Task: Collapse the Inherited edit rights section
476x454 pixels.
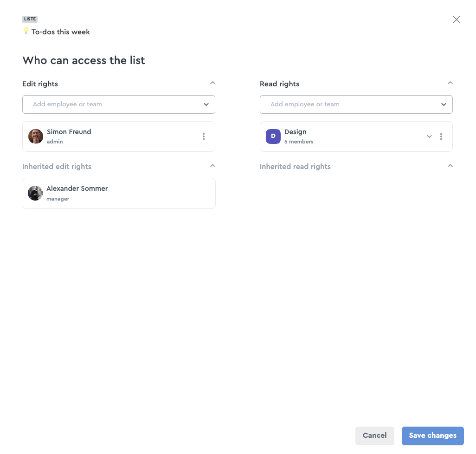Action: 212,166
